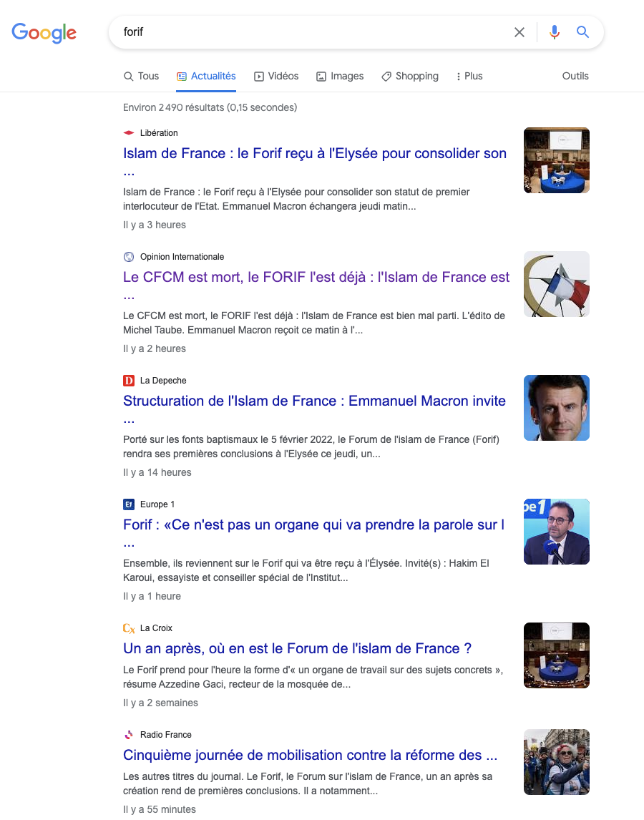
Task: Click the La Croix source favicon
Action: (x=129, y=628)
